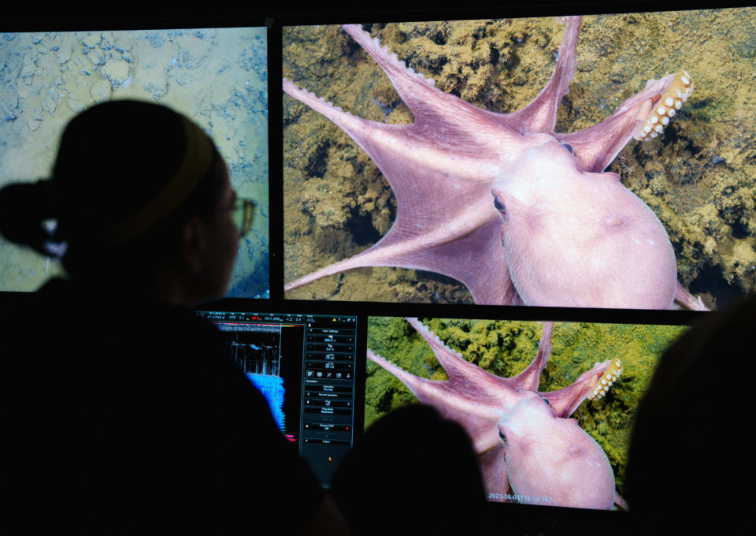Switch to the Display tab icon
This screenshot has width=756, height=536.
point(320,374)
